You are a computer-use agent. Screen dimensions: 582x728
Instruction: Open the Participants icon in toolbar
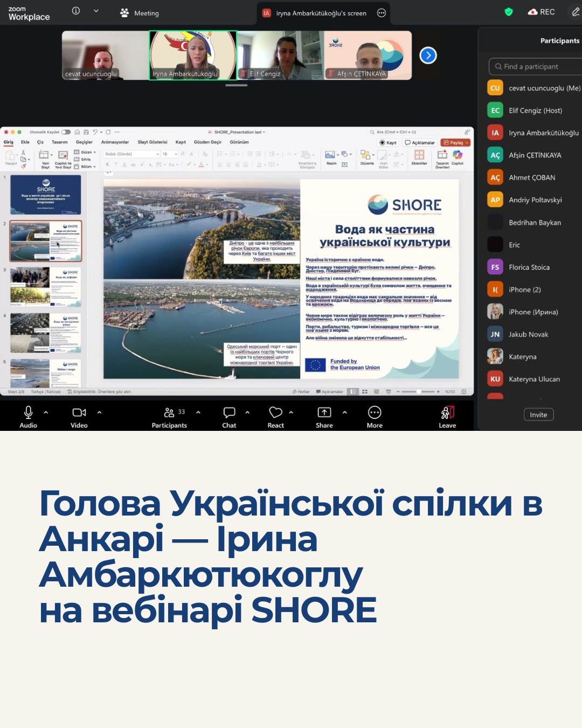(x=169, y=413)
